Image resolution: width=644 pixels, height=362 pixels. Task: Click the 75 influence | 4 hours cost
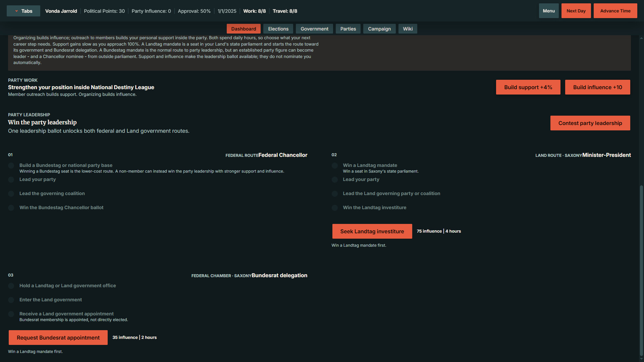click(439, 231)
